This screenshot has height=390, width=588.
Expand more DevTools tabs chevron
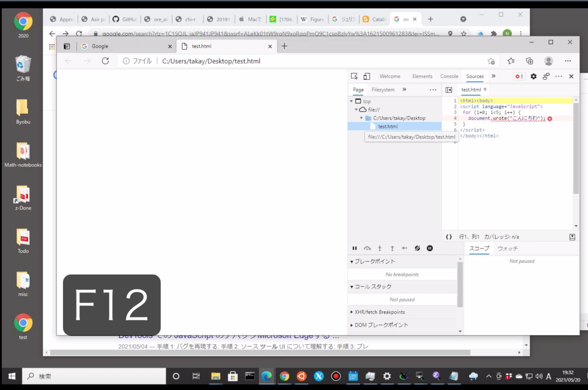pyautogui.click(x=494, y=76)
